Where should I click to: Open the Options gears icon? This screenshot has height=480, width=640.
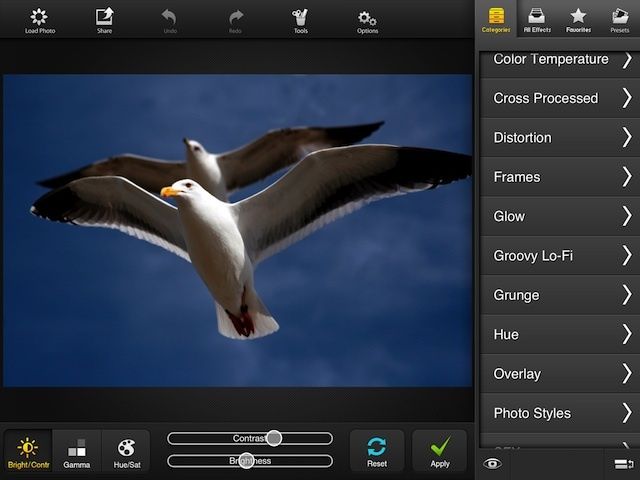[367, 19]
